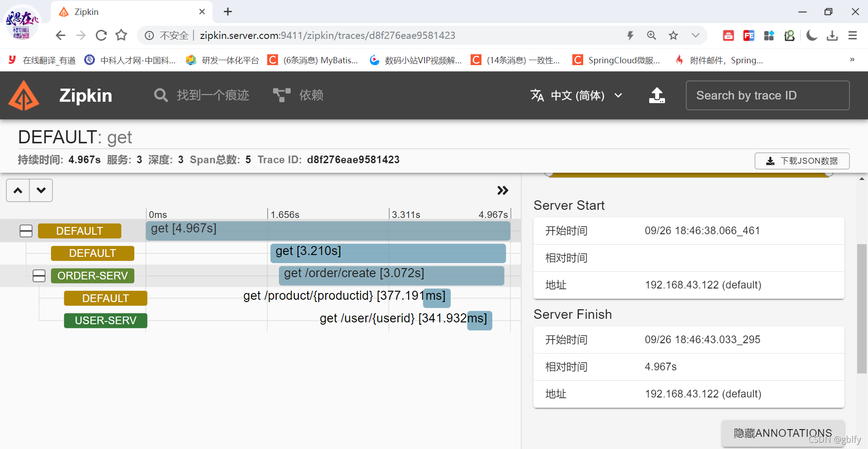This screenshot has width=868, height=449.
Task: Show more bookmarks with overflow chevron
Action: pyautogui.click(x=852, y=60)
